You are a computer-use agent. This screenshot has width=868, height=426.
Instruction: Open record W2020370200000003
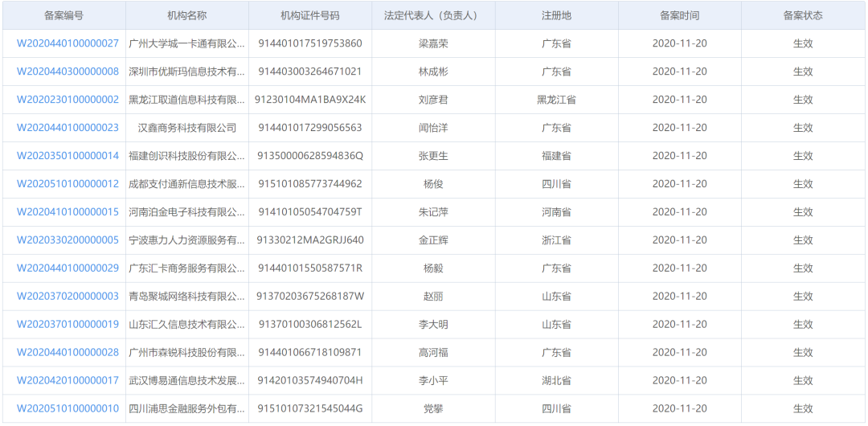pyautogui.click(x=68, y=297)
